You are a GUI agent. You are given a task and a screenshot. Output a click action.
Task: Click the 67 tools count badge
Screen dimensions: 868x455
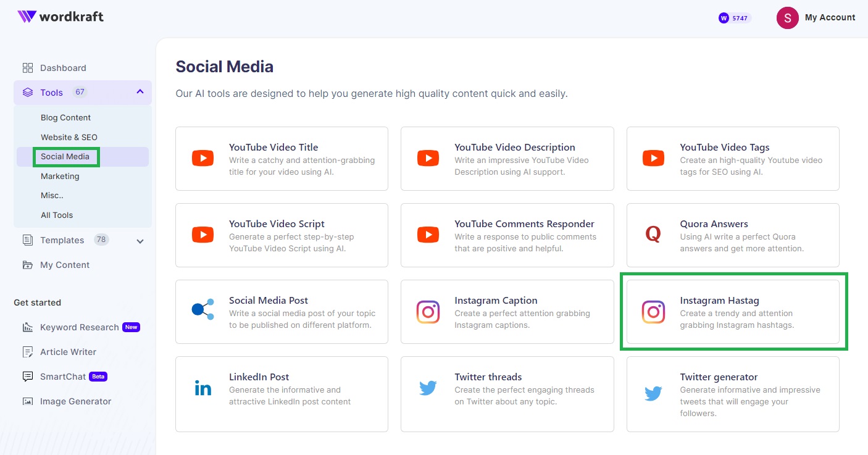pyautogui.click(x=80, y=92)
